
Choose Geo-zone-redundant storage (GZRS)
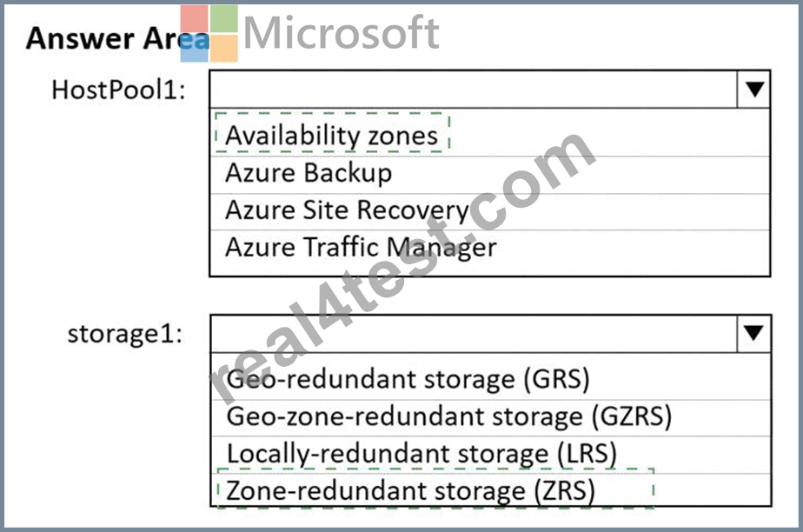491,417
